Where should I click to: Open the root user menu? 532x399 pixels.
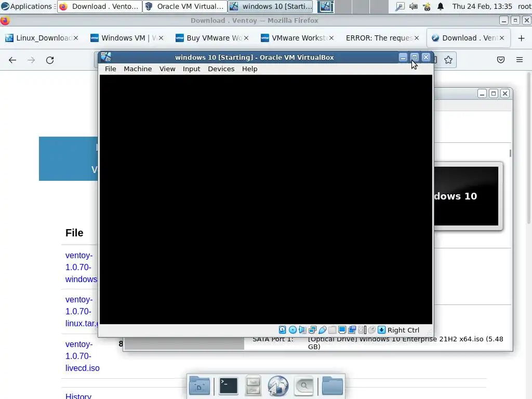click(x=524, y=6)
